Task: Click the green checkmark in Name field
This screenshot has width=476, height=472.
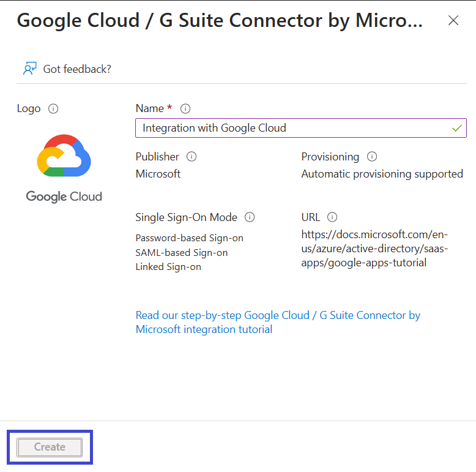Action: (x=457, y=128)
